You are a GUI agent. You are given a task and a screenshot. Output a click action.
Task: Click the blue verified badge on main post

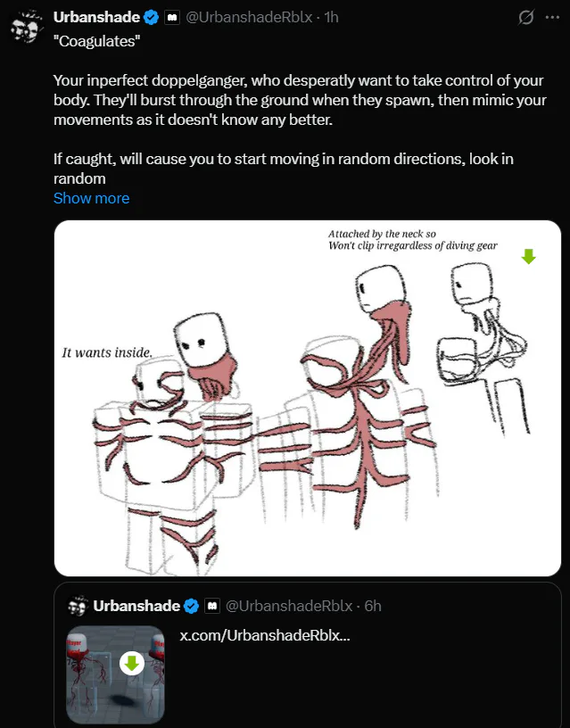pyautogui.click(x=153, y=18)
